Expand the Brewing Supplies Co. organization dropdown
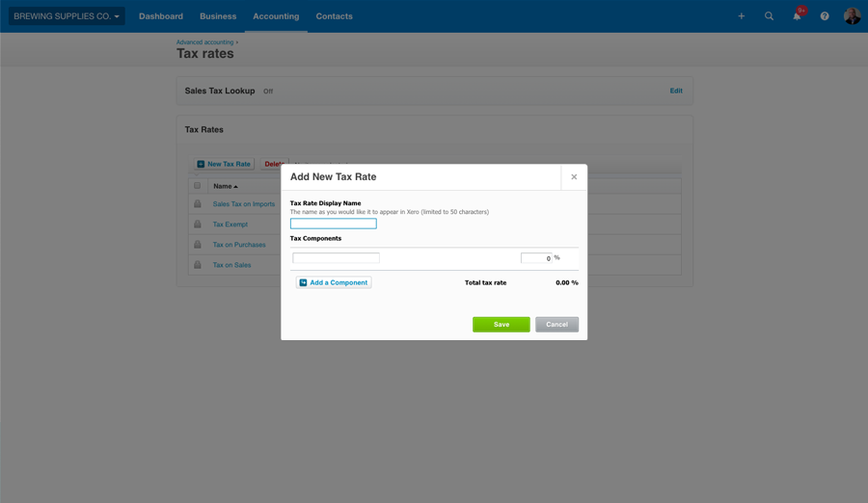 pos(67,16)
